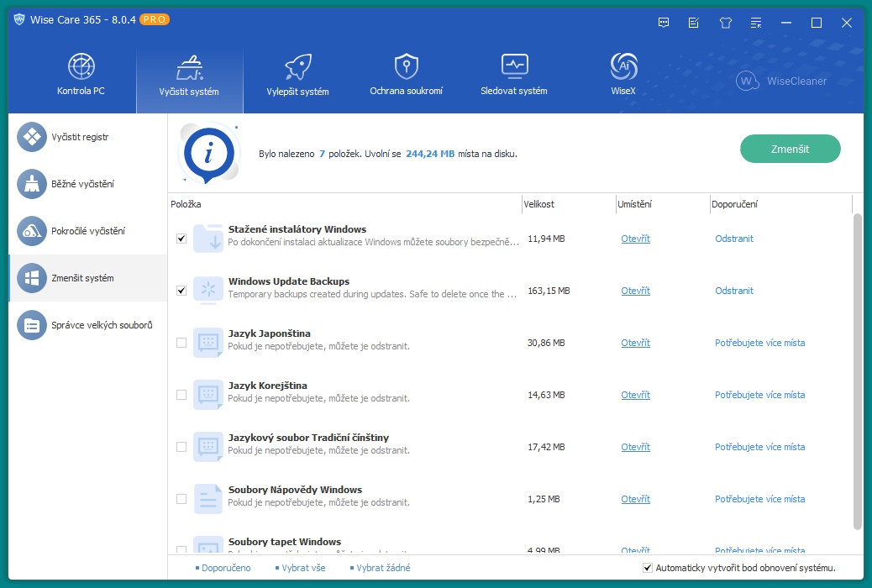Click the Doporučení column header
Image resolution: width=872 pixels, height=588 pixels.
coord(780,204)
